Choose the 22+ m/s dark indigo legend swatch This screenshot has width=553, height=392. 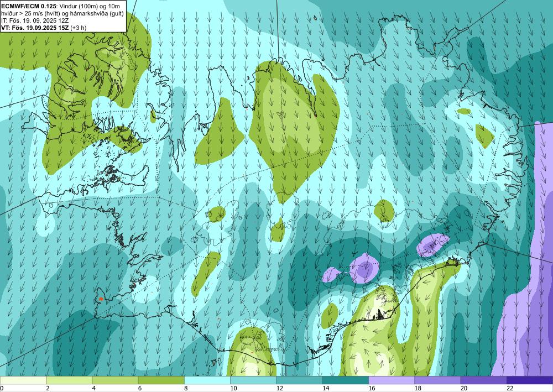(530, 380)
